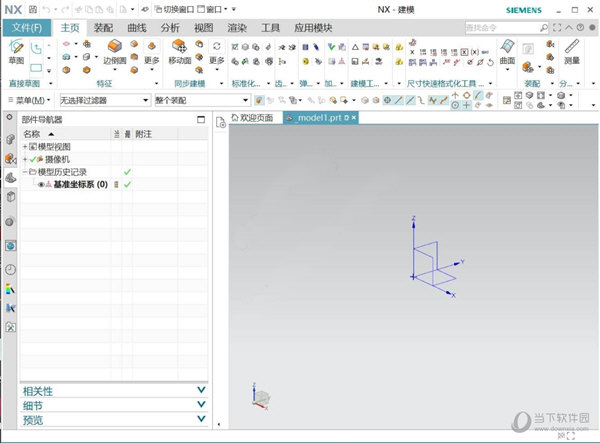Click 切换窗口 in title bar
Screen dimensions: 600x443
[174, 9]
